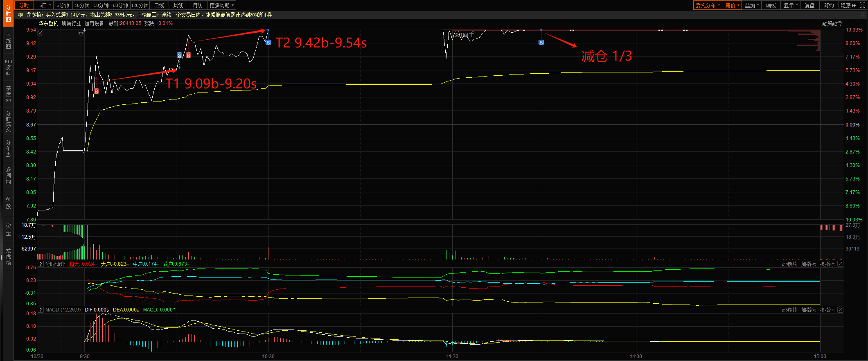The height and width of the screenshot is (361, 868).
Task: Open 多周期 in the left sidebar
Action: [x=8, y=176]
